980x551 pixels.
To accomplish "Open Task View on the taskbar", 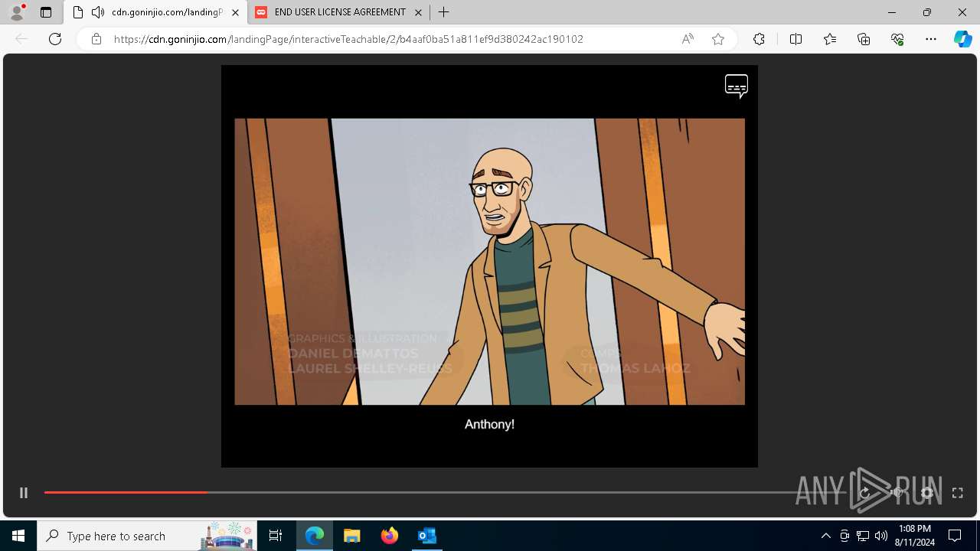I will coord(276,536).
